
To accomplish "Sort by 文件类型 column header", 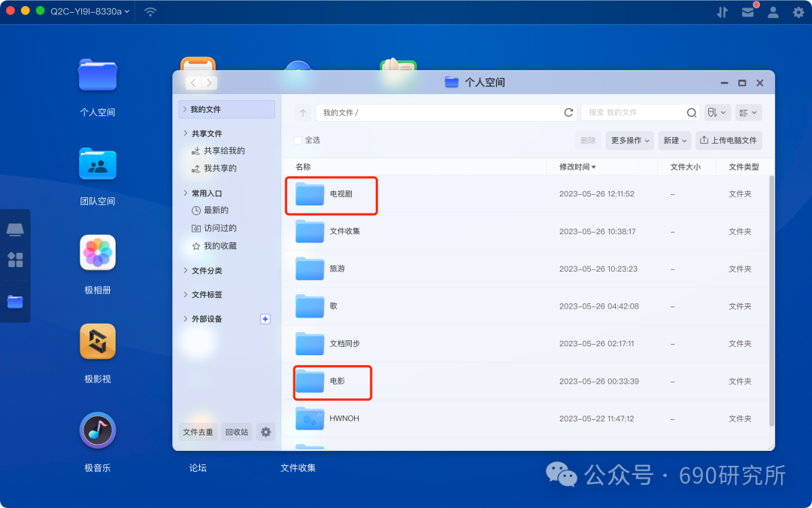I will tap(744, 167).
